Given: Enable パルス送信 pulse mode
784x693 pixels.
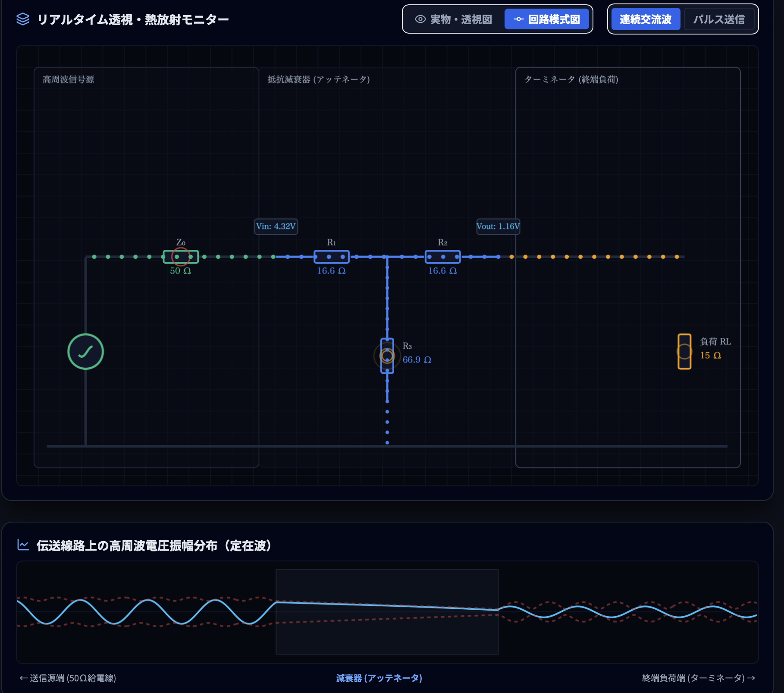Looking at the screenshot, I should [x=719, y=19].
